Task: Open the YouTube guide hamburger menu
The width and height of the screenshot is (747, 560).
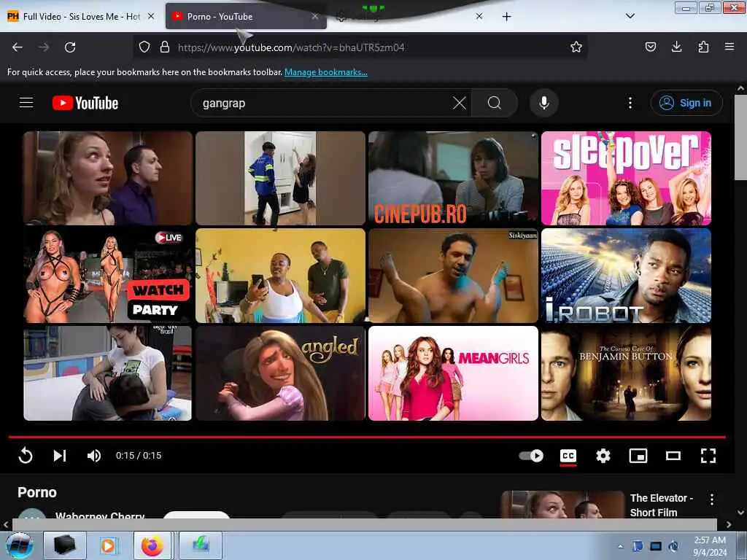Action: point(26,103)
